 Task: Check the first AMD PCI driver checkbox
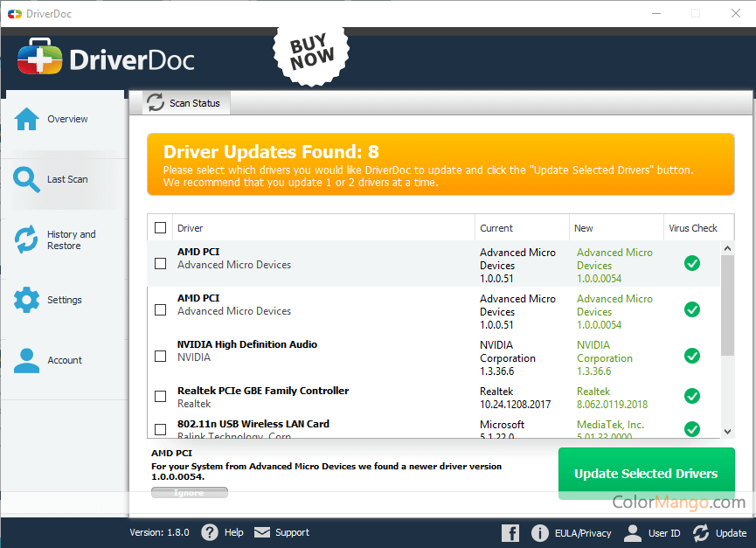coord(160,263)
